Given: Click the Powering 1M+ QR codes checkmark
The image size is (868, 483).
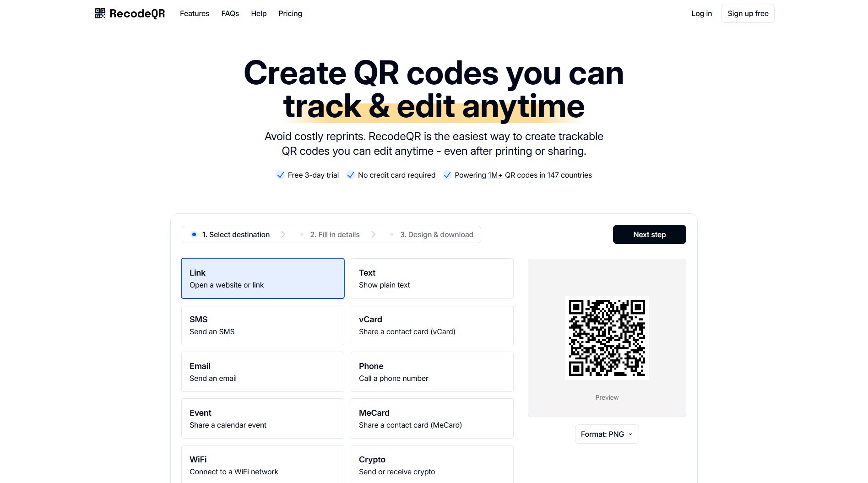Looking at the screenshot, I should tap(447, 175).
